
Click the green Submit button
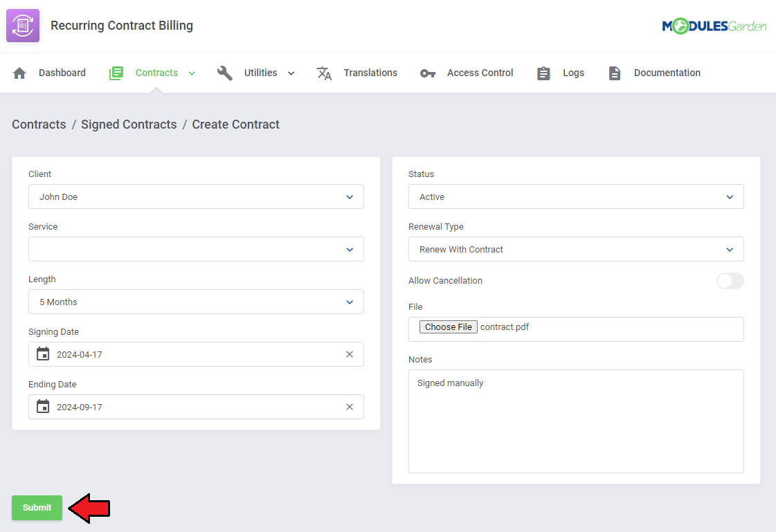37,507
